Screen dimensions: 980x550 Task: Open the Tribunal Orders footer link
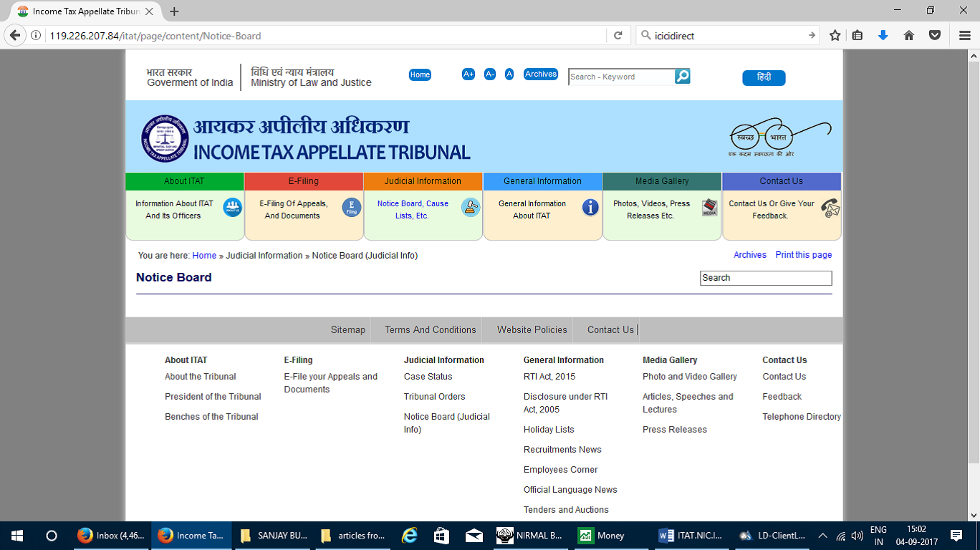(434, 397)
